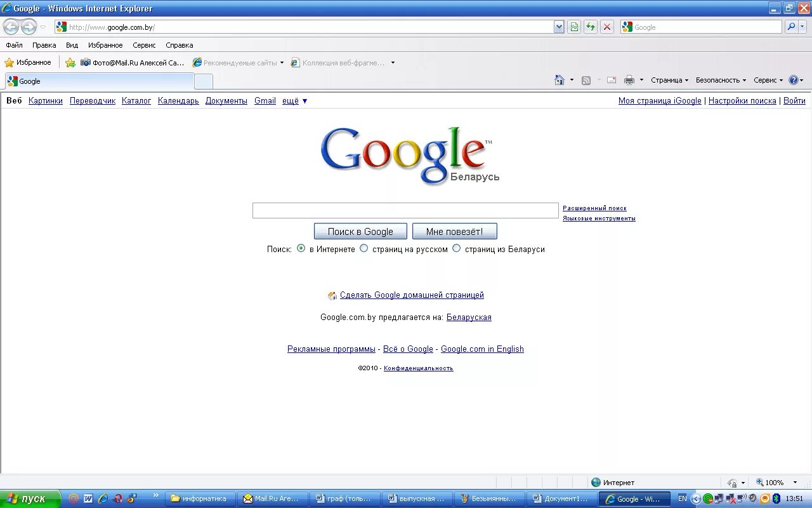This screenshot has height=508, width=812.
Task: Expand the Print options dropdown arrow
Action: [641, 80]
